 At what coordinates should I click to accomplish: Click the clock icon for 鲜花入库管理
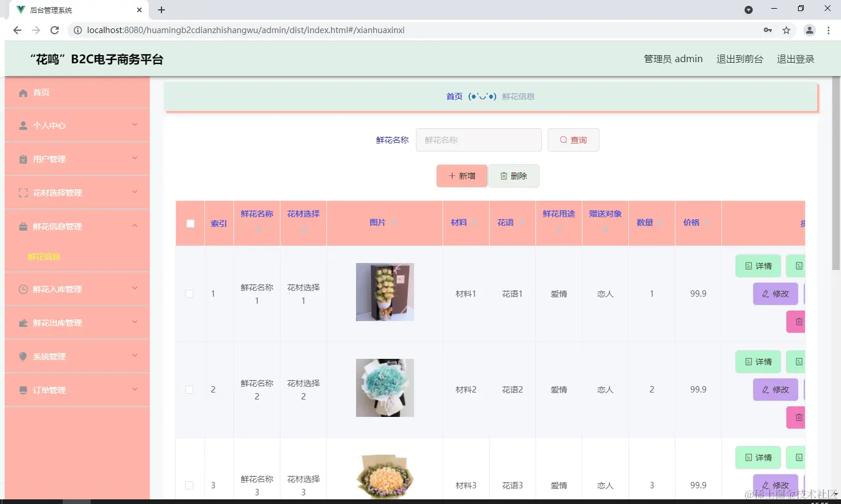[x=23, y=289]
